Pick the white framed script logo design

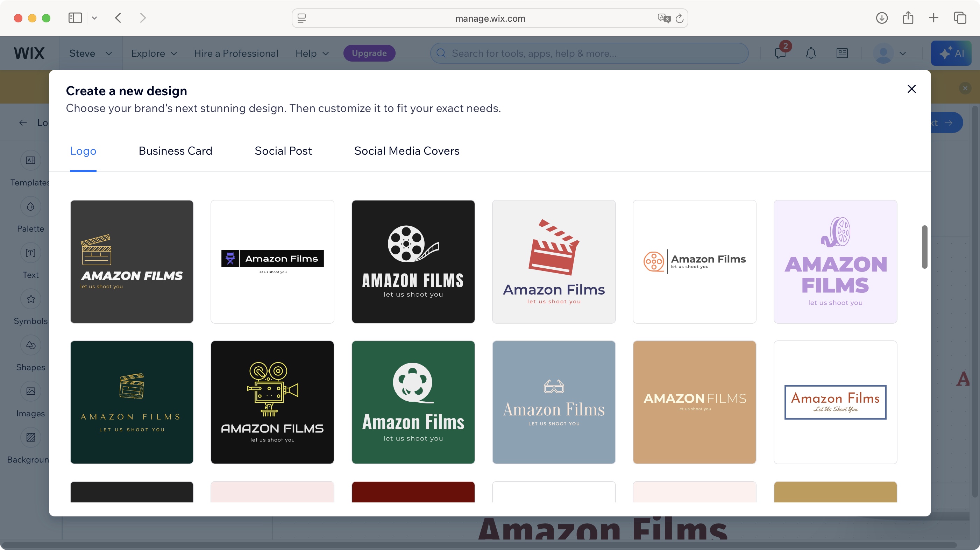click(x=836, y=402)
